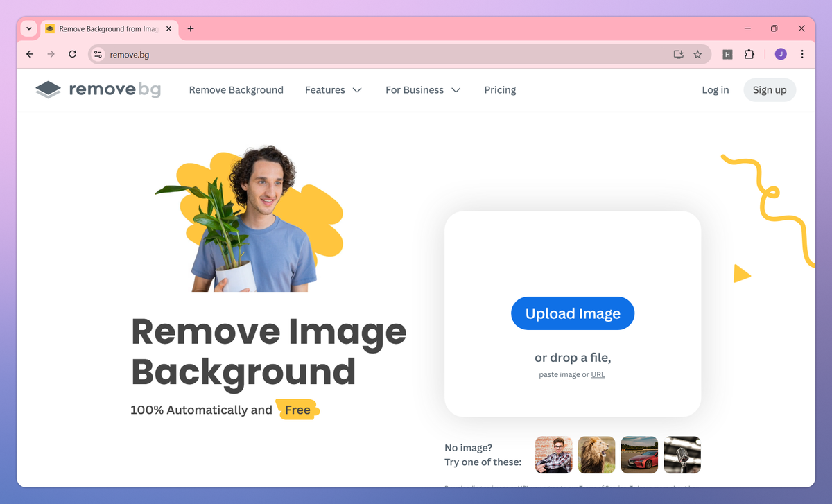Open the H extension icon
This screenshot has width=832, height=504.
point(727,54)
